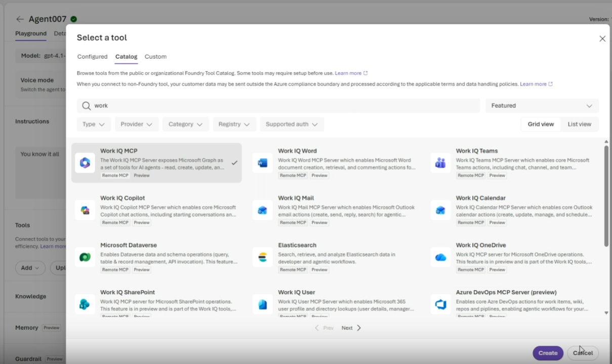This screenshot has width=612, height=364.
Task: Click the Knowledge section heading
Action: (30, 297)
